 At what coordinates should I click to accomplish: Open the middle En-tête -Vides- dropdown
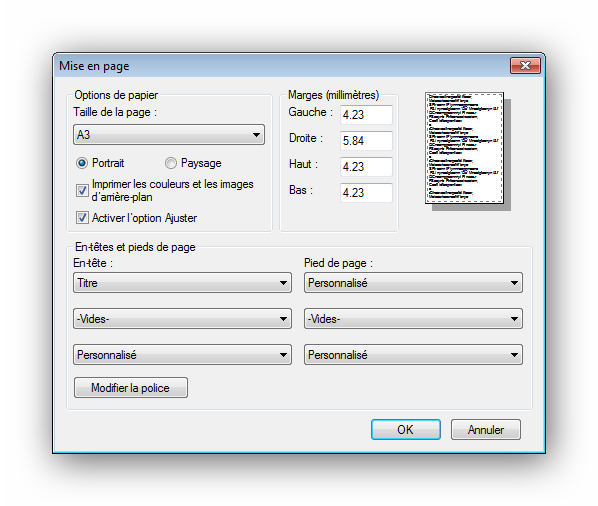tap(182, 318)
